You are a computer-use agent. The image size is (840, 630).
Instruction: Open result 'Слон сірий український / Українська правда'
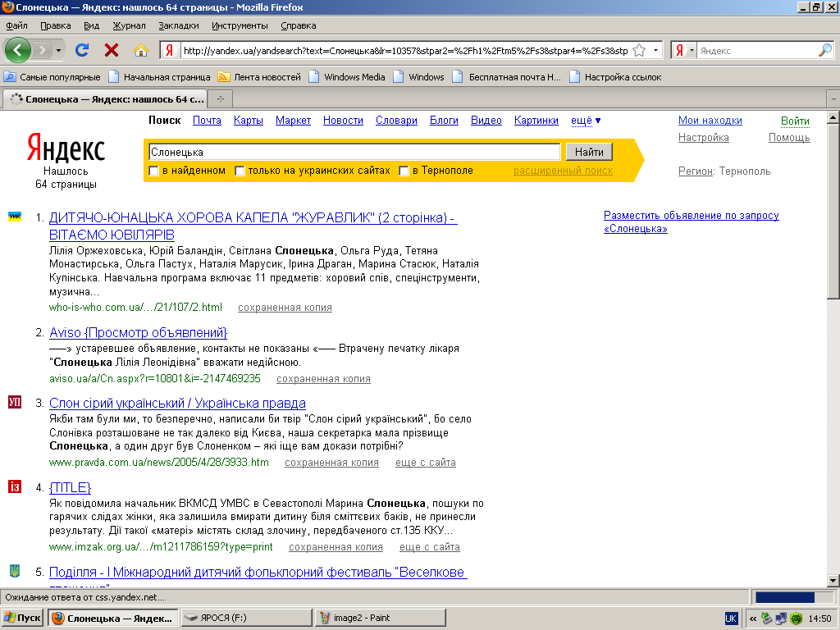pos(177,403)
